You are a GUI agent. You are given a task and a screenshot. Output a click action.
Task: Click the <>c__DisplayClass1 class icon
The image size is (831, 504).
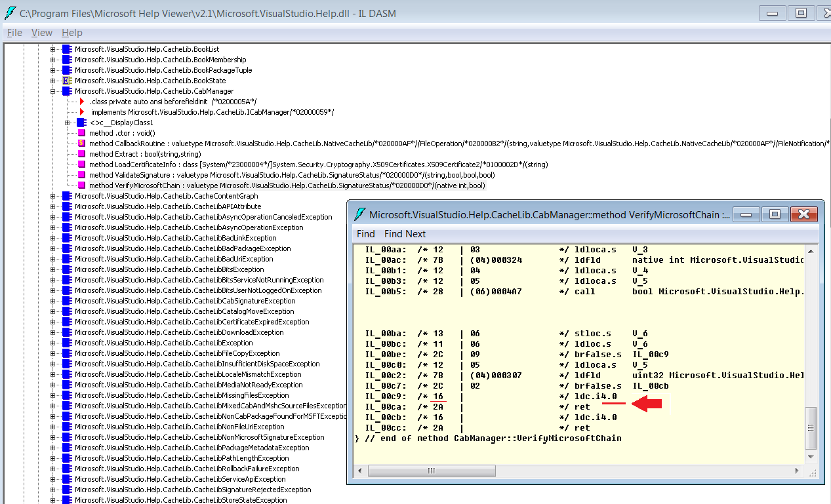[81, 123]
